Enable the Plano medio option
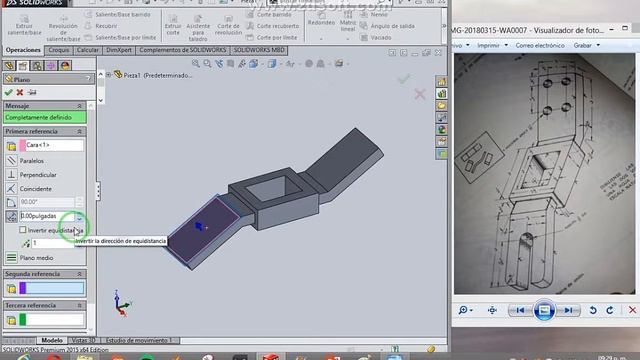Viewport: 640px width, 360px height. 11,258
